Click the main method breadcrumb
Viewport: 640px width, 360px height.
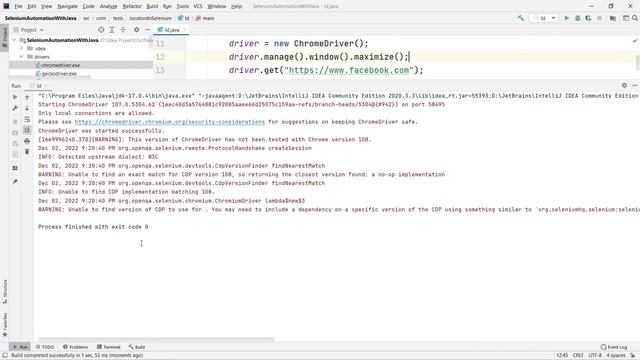pyautogui.click(x=205, y=18)
